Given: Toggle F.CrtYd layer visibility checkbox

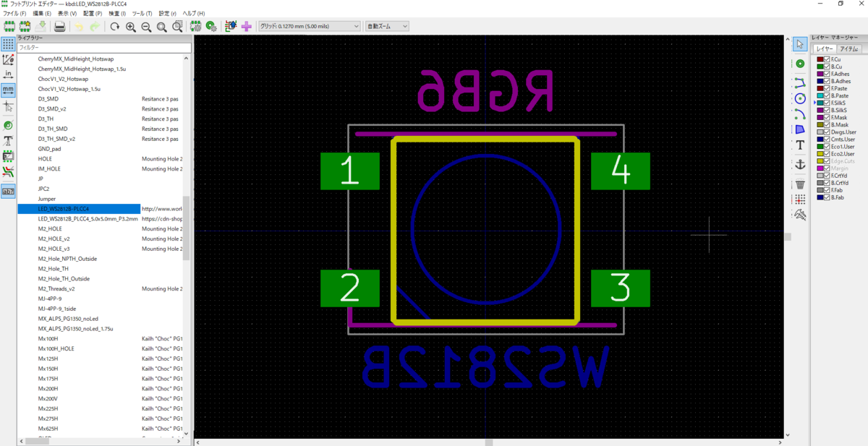Looking at the screenshot, I should (x=827, y=176).
